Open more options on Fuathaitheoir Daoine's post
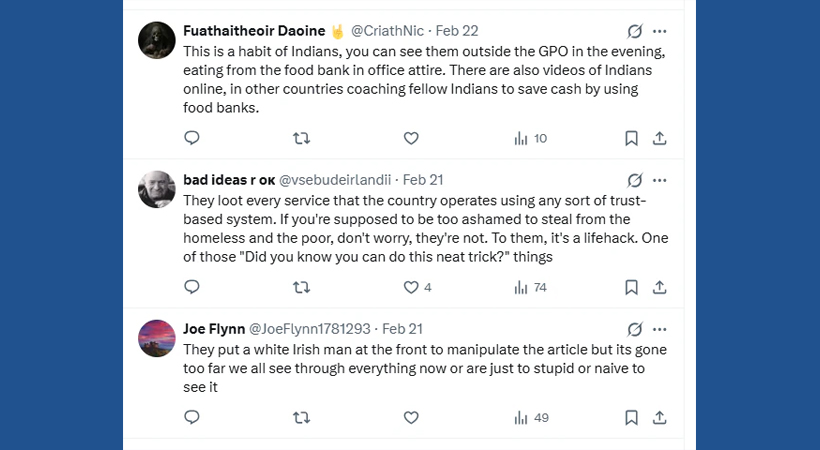The image size is (820, 450). tap(660, 31)
